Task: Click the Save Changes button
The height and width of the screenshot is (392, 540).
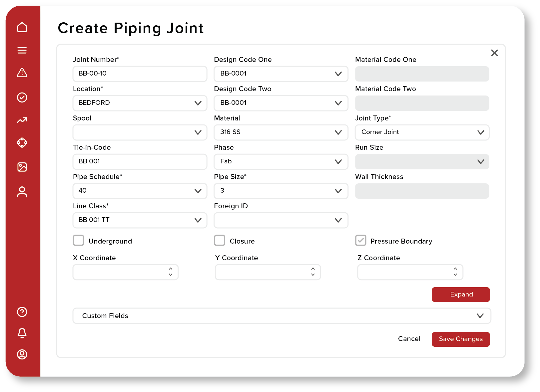Action: click(x=460, y=339)
